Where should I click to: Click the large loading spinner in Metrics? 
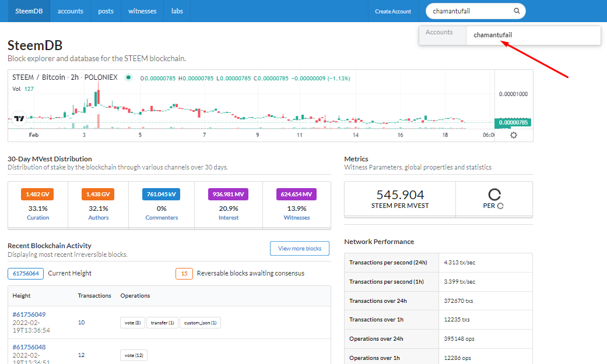click(x=494, y=194)
